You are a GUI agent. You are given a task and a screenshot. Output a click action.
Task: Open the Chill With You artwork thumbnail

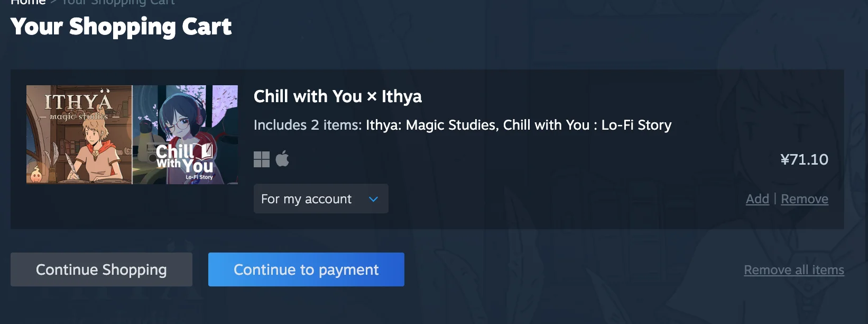[x=185, y=134]
